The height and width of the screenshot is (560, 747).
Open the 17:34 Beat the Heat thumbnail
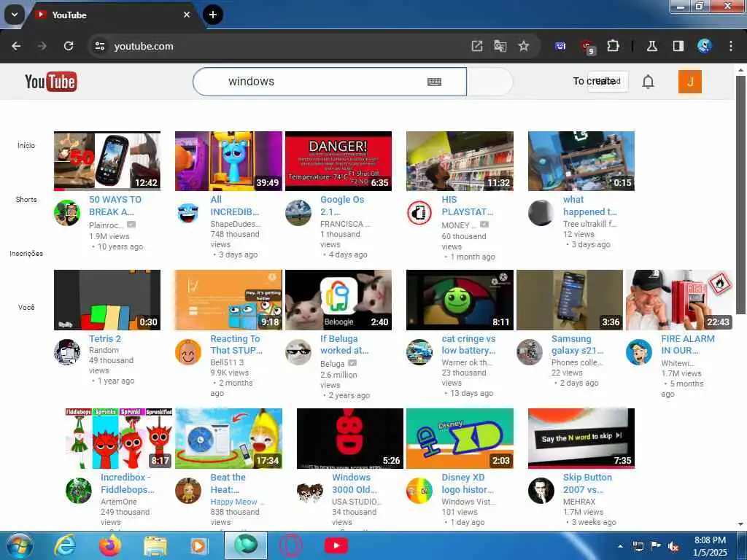(228, 438)
